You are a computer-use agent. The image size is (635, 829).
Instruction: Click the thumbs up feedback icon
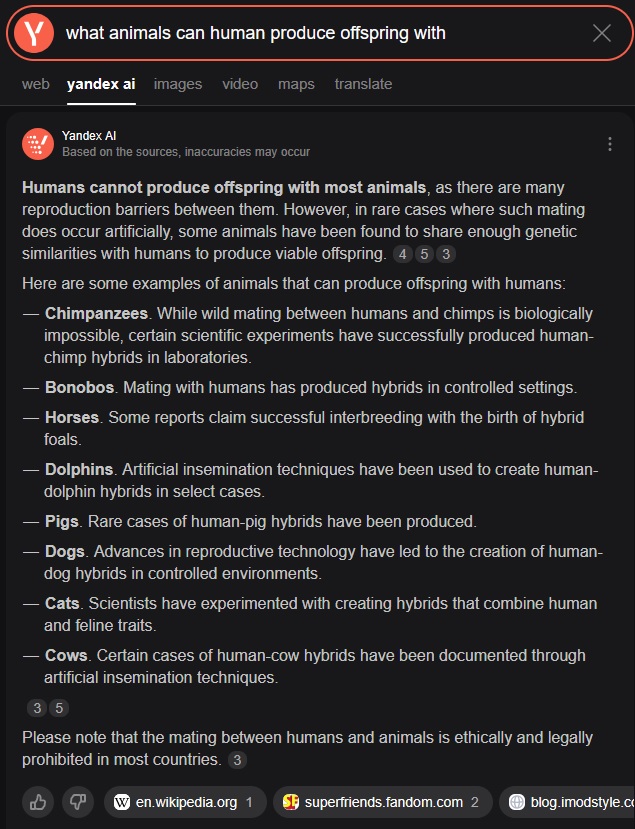coord(38,801)
